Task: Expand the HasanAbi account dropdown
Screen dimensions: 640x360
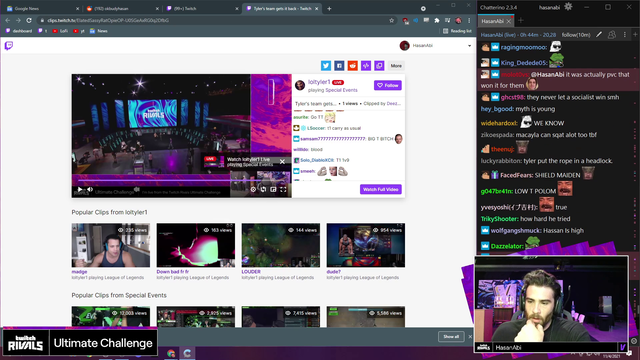Action: click(x=469, y=46)
